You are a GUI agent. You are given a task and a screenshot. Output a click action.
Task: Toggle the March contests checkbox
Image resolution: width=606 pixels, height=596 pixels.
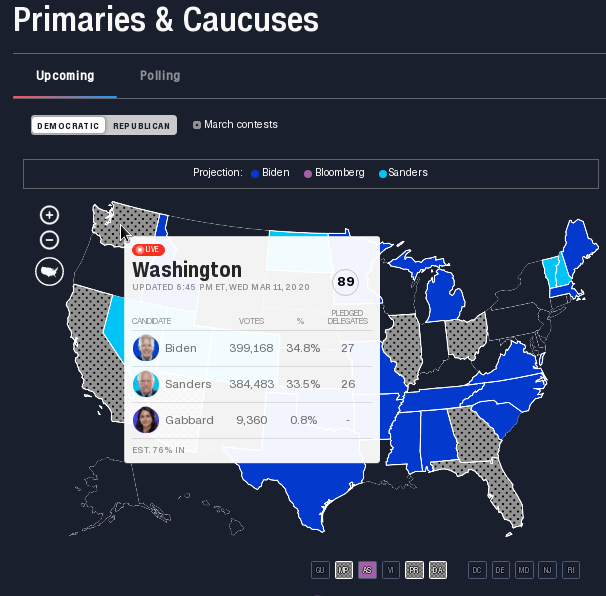[197, 125]
